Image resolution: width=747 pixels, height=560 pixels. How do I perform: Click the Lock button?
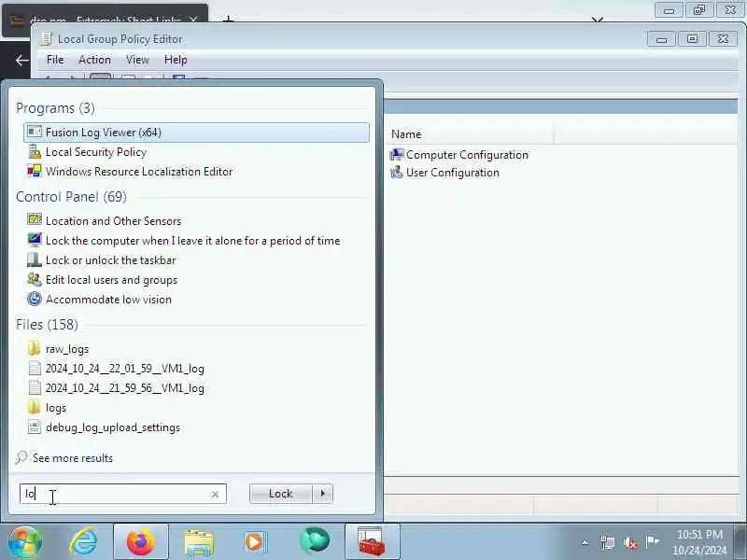point(281,494)
